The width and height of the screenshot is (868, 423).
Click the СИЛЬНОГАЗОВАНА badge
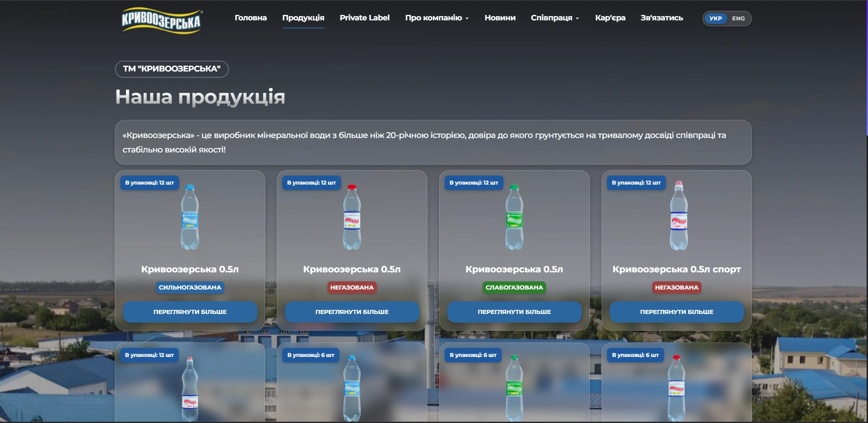(190, 287)
